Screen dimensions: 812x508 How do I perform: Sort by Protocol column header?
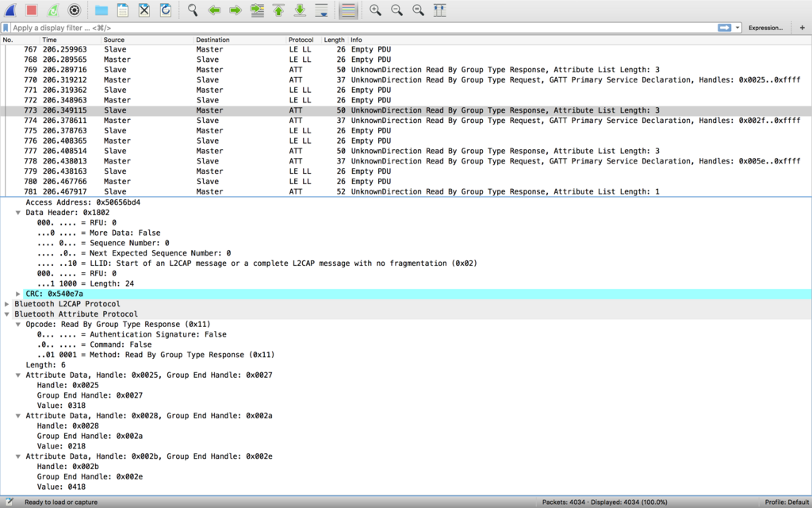(x=304, y=40)
